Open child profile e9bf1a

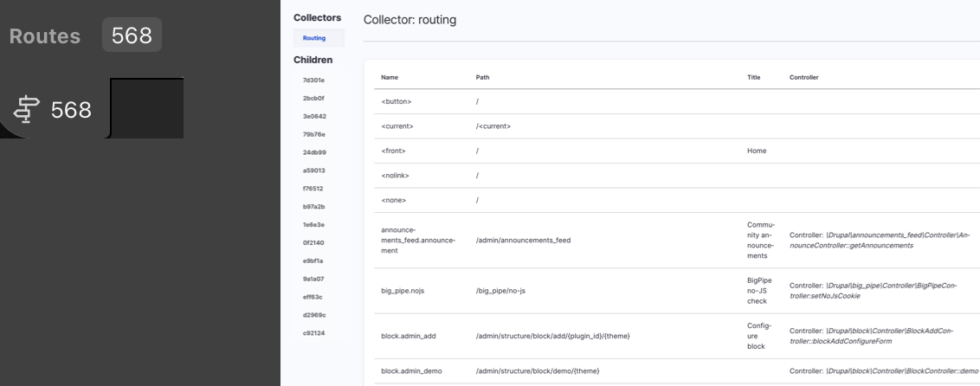tap(313, 261)
